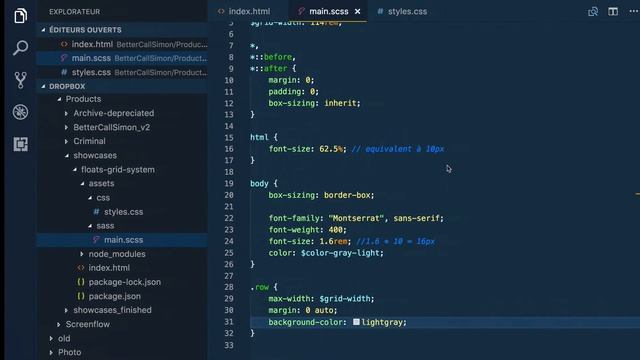Click the main.scss sass icon in tree
Screen dimensions: 640x360
[96, 240]
